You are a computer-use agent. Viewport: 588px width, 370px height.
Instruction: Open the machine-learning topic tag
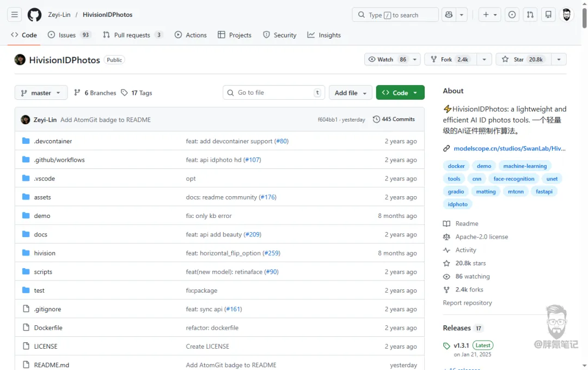coord(525,166)
